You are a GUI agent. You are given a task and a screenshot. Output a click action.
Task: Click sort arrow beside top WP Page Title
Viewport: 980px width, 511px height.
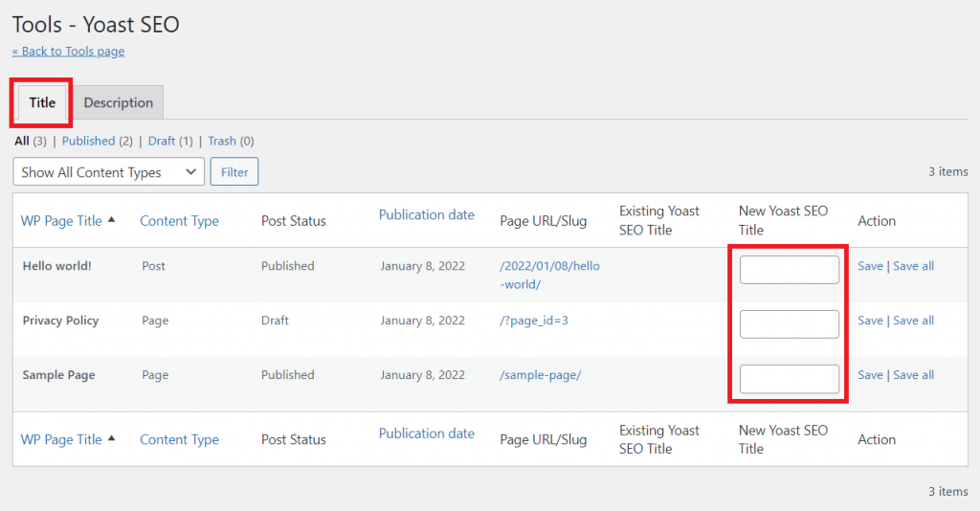click(111, 220)
